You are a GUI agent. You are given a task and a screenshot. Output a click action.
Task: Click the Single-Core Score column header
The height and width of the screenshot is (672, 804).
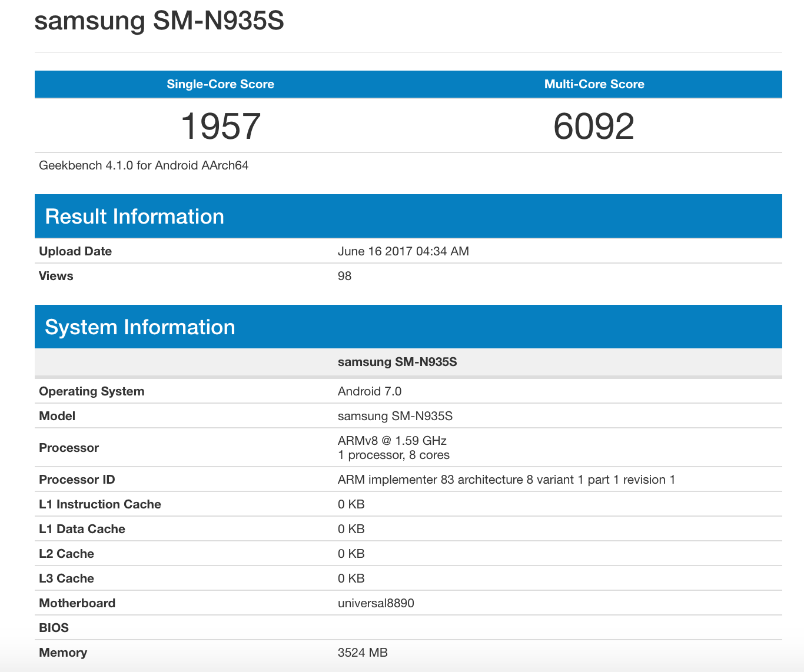click(220, 84)
